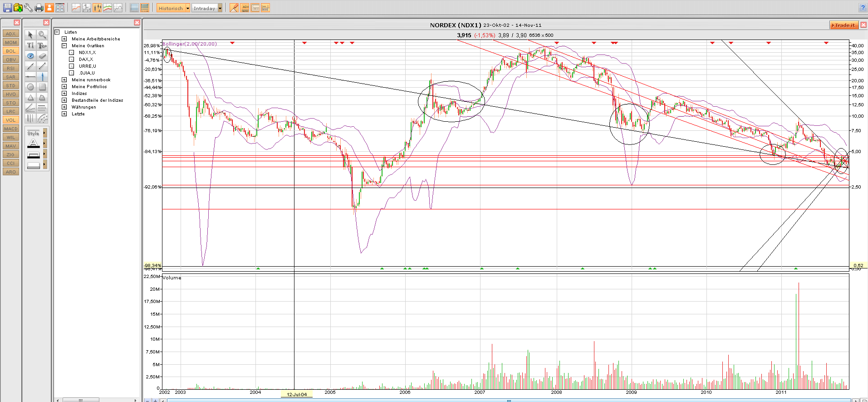Image resolution: width=868 pixels, height=402 pixels.
Task: Pick the eraser drawing tool
Action: point(42,56)
